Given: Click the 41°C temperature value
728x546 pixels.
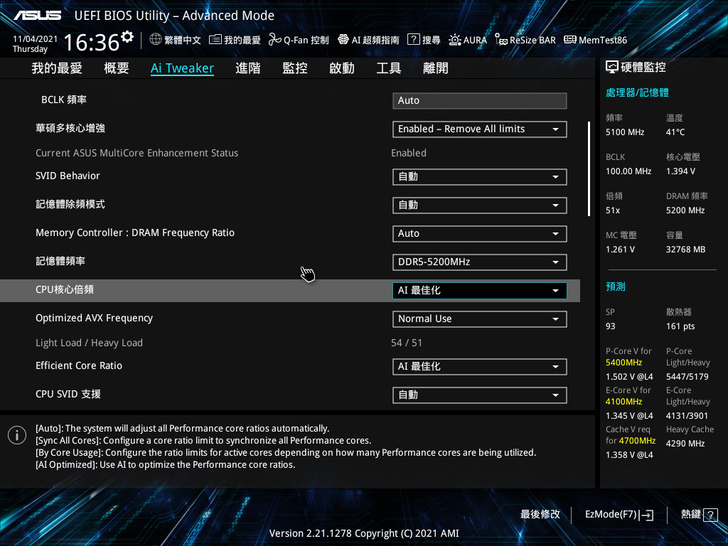Looking at the screenshot, I should (x=675, y=132).
